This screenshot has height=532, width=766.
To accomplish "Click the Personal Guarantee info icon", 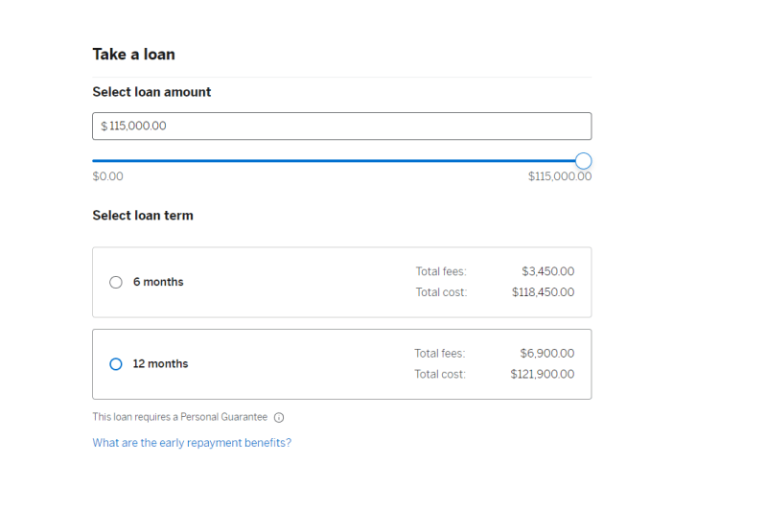I will (x=279, y=418).
